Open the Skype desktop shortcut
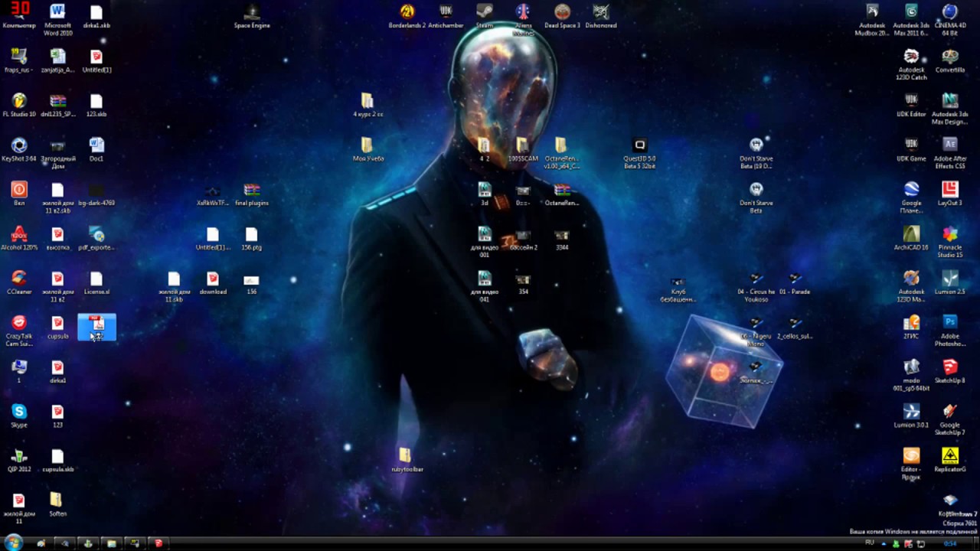 click(19, 415)
